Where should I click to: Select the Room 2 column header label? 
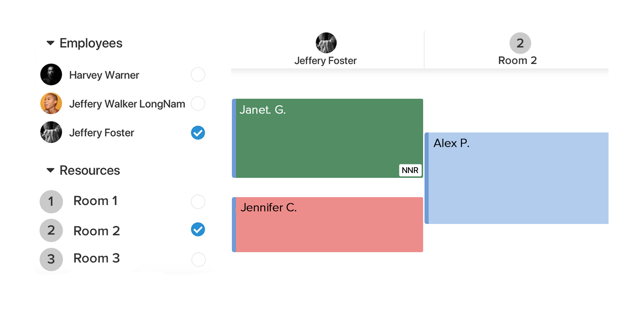(x=517, y=61)
